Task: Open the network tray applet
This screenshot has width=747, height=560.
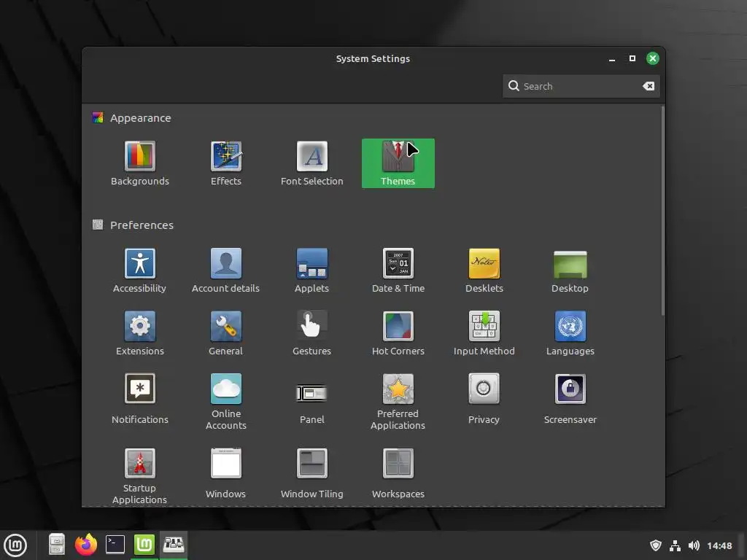Action: (x=675, y=545)
